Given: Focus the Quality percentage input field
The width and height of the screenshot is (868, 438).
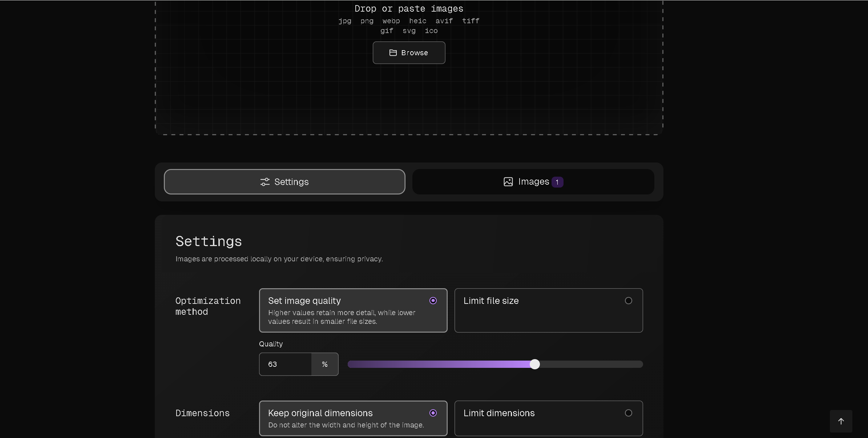Looking at the screenshot, I should [x=285, y=364].
